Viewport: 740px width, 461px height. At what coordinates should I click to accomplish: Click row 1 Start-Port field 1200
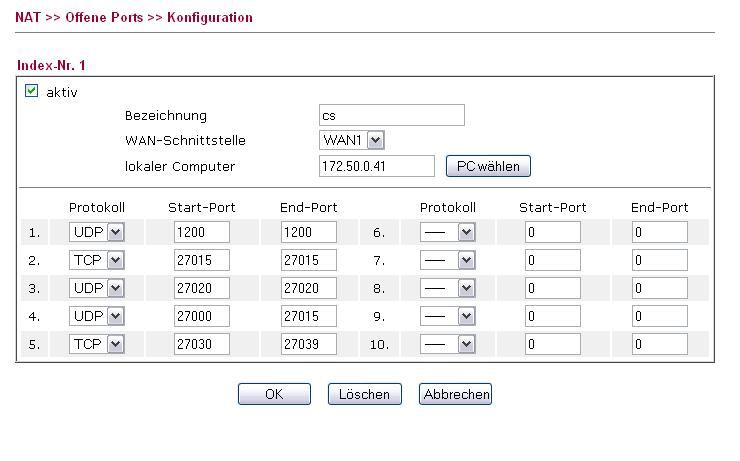tap(202, 232)
